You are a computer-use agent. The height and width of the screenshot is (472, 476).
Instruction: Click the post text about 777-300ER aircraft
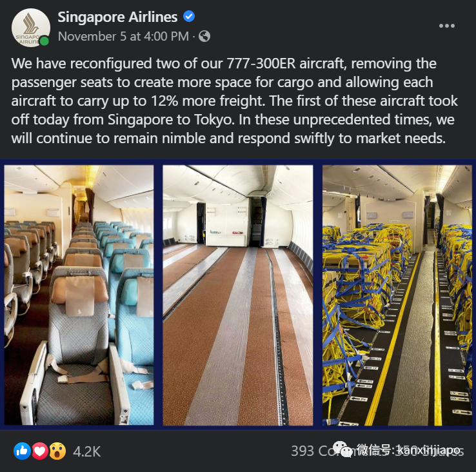tap(234, 101)
